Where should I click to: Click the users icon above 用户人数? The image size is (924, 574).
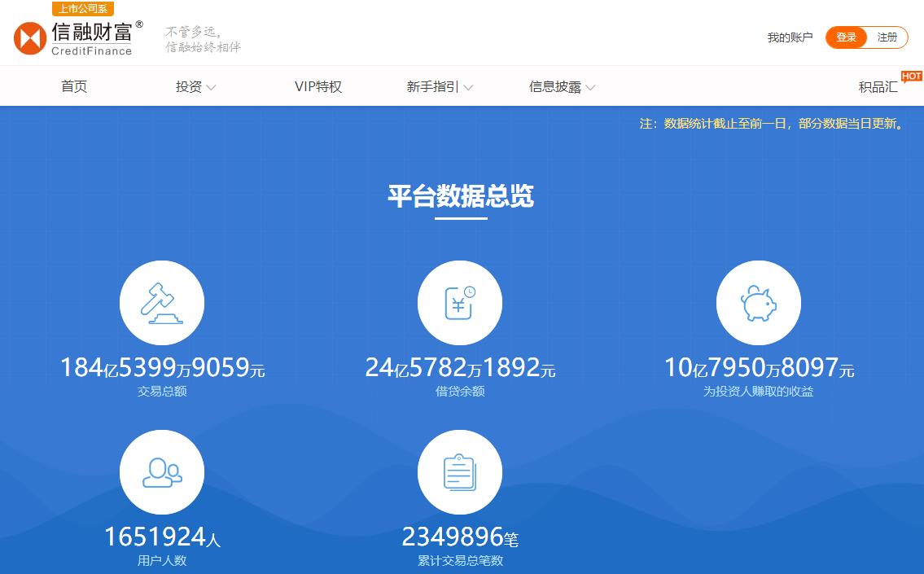click(161, 472)
